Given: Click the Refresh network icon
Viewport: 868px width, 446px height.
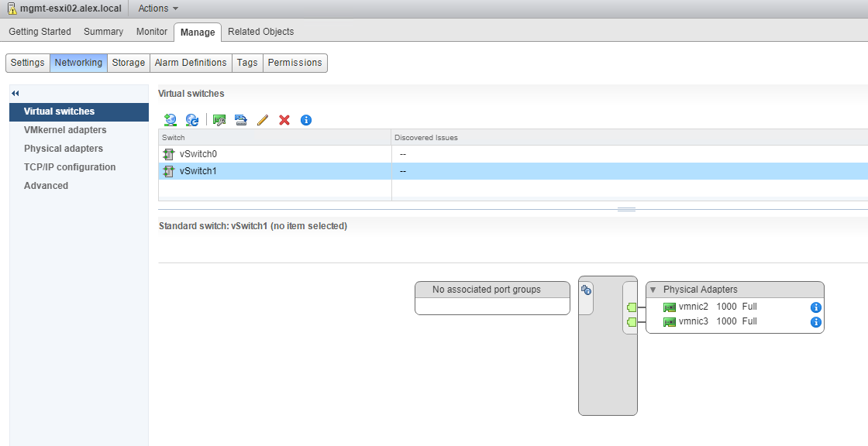Looking at the screenshot, I should (192, 120).
